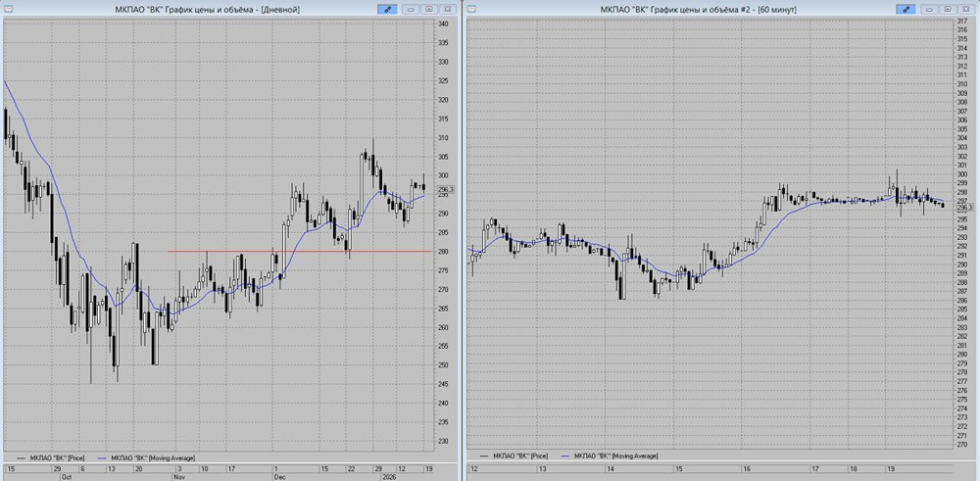This screenshot has width=980, height=481.
Task: Maximize the 60-minute chart window
Action: click(x=948, y=9)
